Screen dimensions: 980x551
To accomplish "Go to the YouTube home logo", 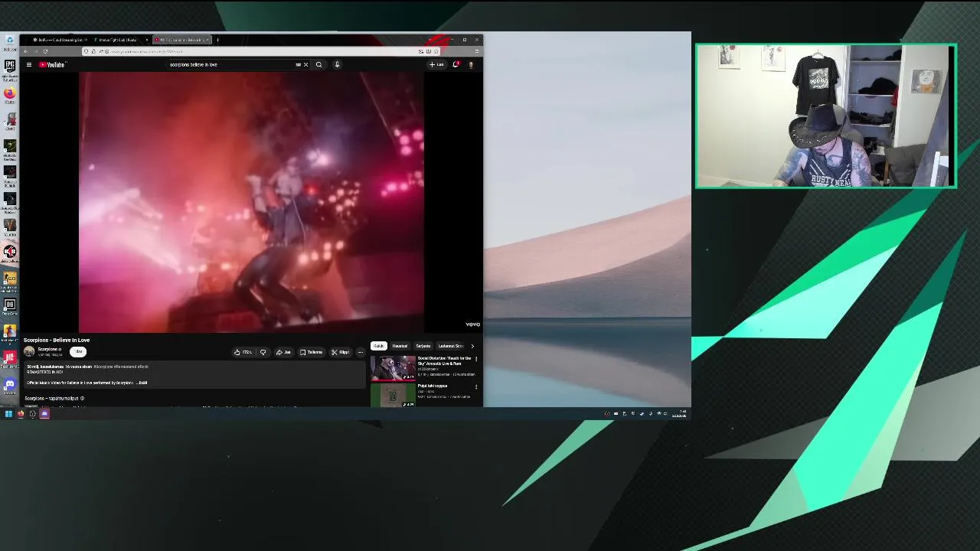I will click(x=52, y=64).
